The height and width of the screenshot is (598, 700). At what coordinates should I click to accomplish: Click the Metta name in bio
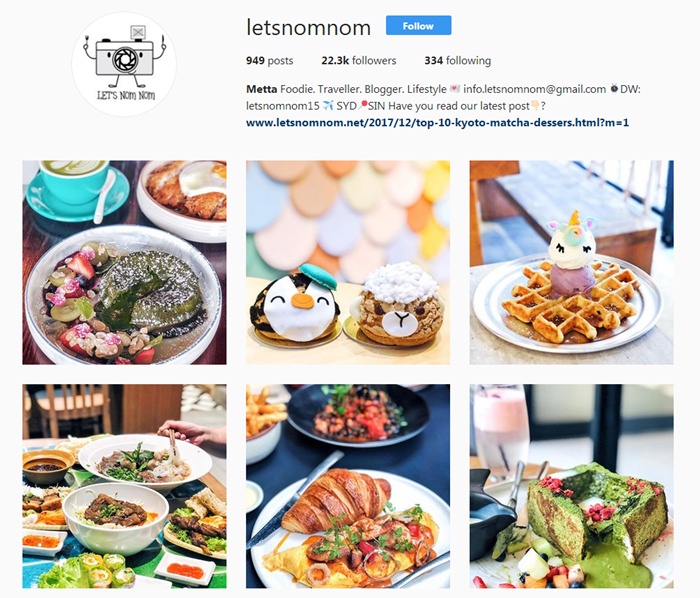[x=262, y=89]
